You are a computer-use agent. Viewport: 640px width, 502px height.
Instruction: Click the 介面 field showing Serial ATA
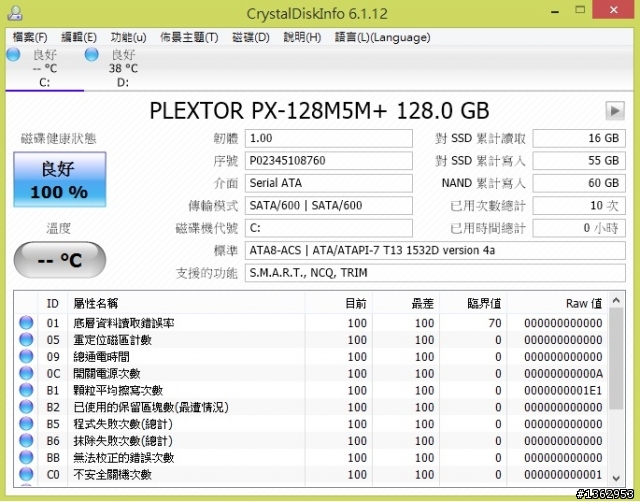[x=329, y=183]
